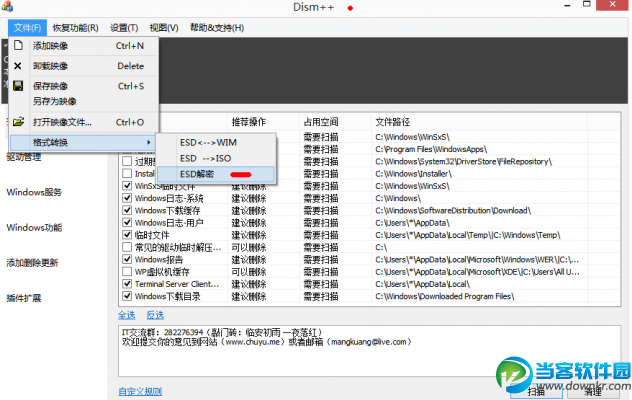Open Windows服务 in the sidebar
Image resolution: width=632 pixels, height=400 pixels.
coord(34,192)
